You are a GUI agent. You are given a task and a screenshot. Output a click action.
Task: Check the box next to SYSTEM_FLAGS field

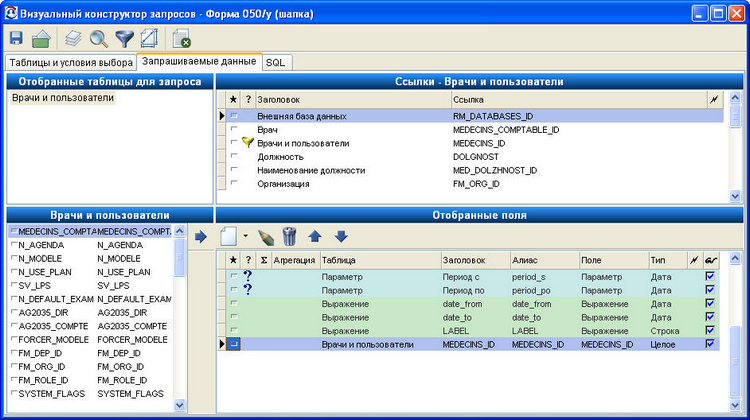coord(14,393)
